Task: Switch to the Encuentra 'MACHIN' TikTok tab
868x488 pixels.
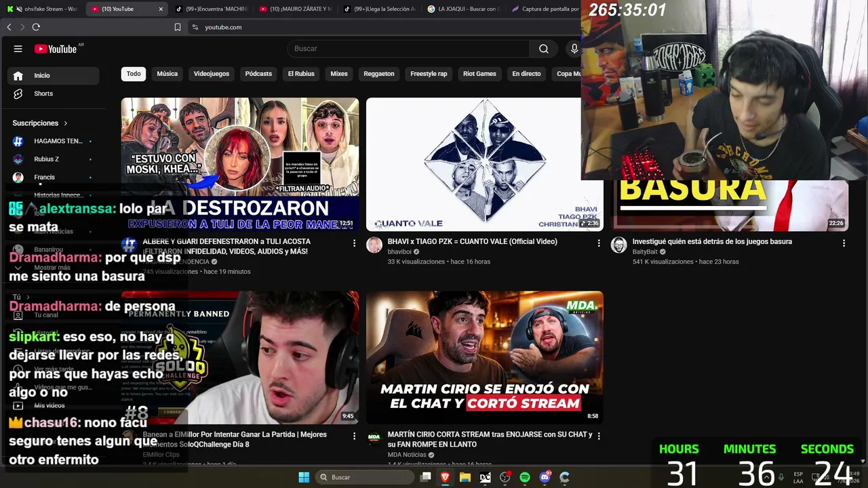Action: pyautogui.click(x=212, y=9)
